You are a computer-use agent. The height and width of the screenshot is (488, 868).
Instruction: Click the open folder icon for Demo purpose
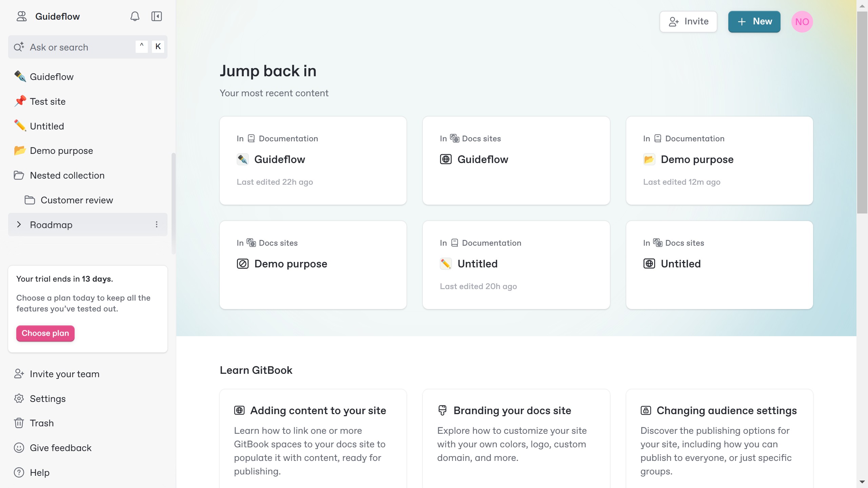click(20, 150)
